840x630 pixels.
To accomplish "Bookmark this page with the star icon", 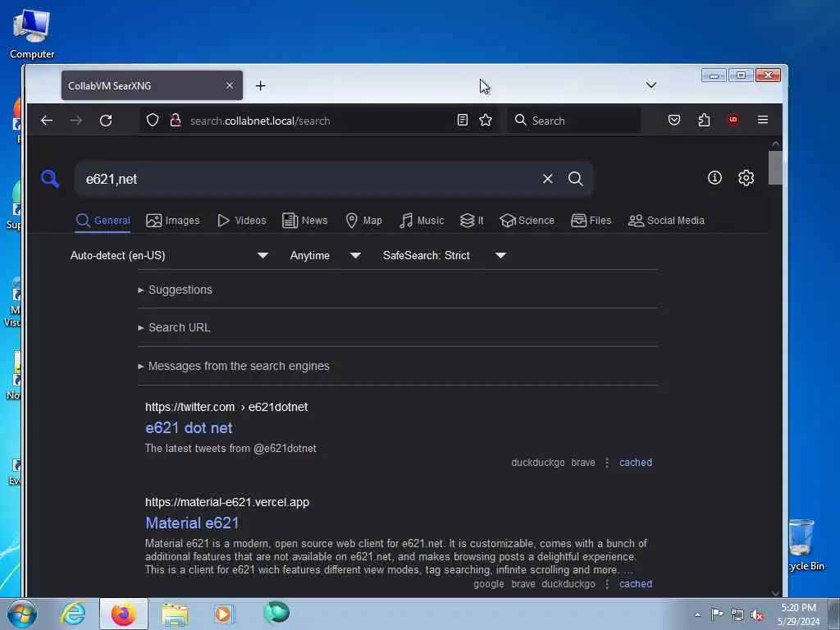I will pyautogui.click(x=486, y=120).
